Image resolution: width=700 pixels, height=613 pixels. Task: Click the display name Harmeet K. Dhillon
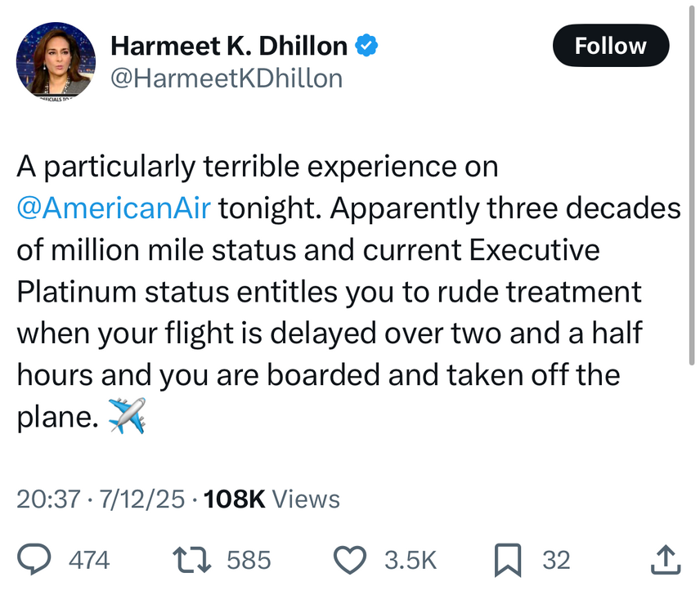[x=229, y=47]
